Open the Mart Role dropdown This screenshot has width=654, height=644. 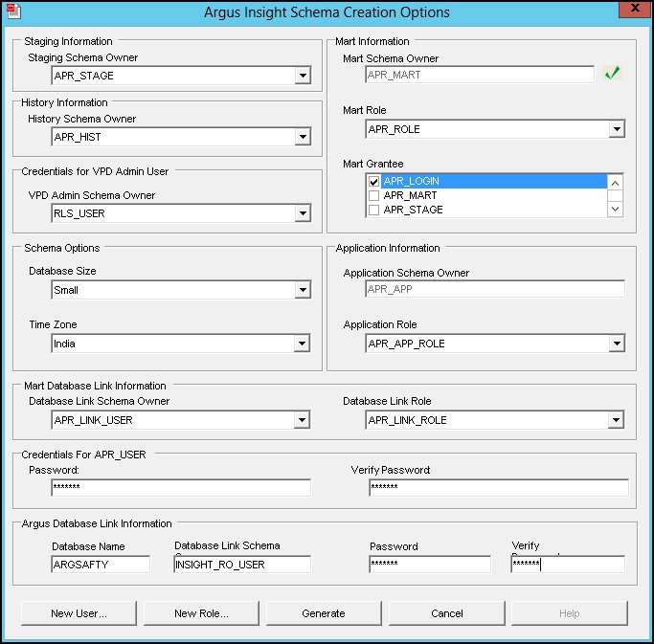coord(617,129)
